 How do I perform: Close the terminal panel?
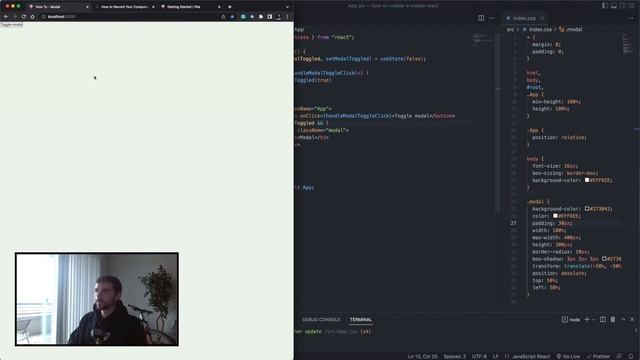coord(632,320)
